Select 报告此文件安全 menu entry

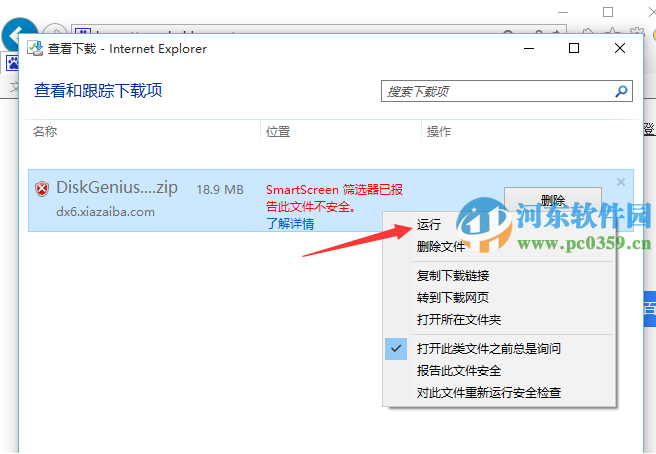coord(459,370)
